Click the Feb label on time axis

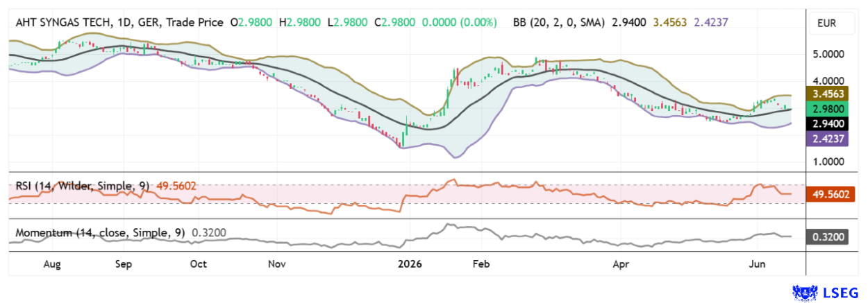[x=481, y=264]
